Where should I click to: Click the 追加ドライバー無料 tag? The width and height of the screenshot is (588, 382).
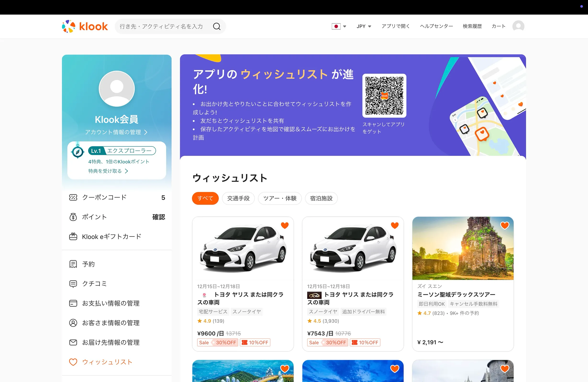pos(363,312)
